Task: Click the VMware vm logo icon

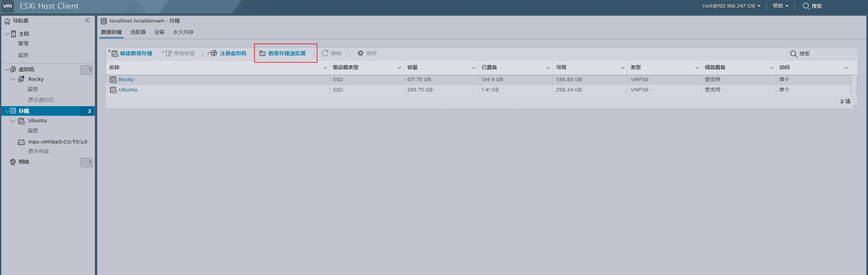Action: pyautogui.click(x=7, y=6)
